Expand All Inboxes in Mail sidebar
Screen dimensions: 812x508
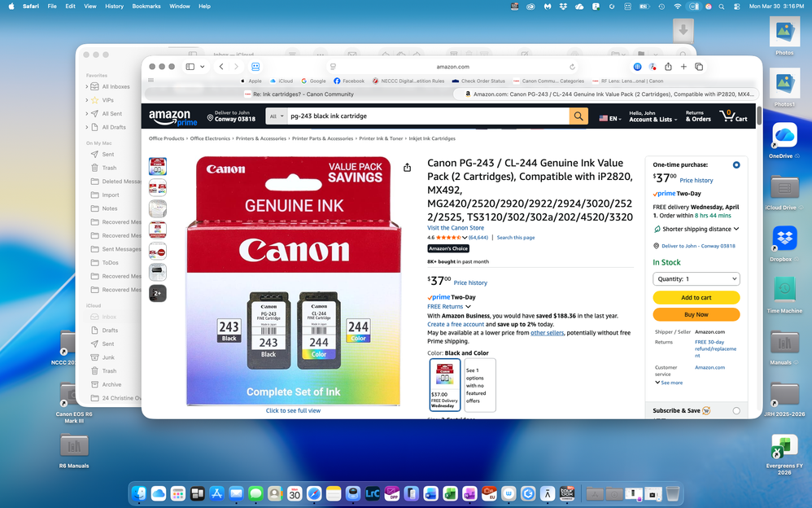click(86, 86)
